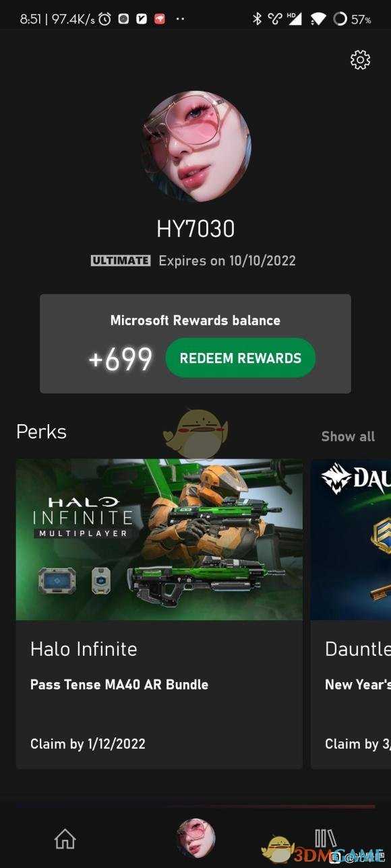391x868 pixels.
Task: Tap Claim by 1/12/2022 on Halo card
Action: [88, 743]
